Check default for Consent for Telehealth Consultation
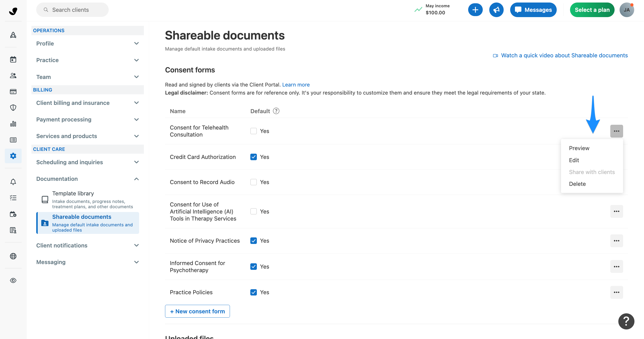 pos(254,131)
